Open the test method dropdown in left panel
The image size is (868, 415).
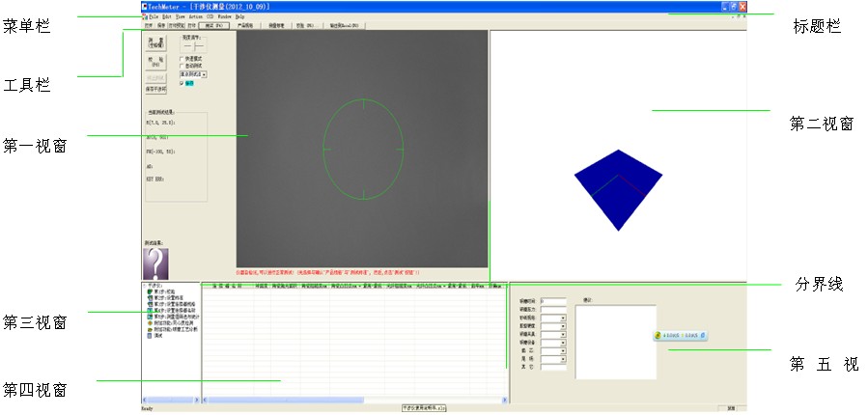click(x=204, y=74)
